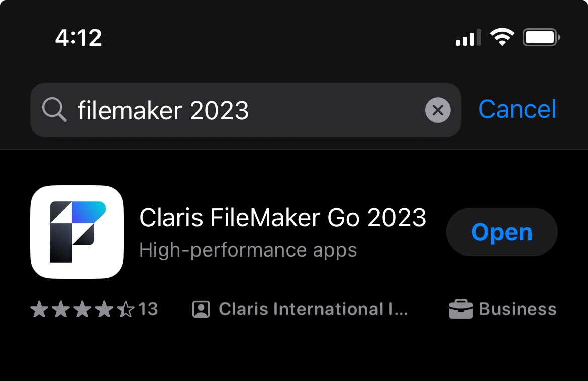
Task: Tap the Business category briefcase icon
Action: 460,309
